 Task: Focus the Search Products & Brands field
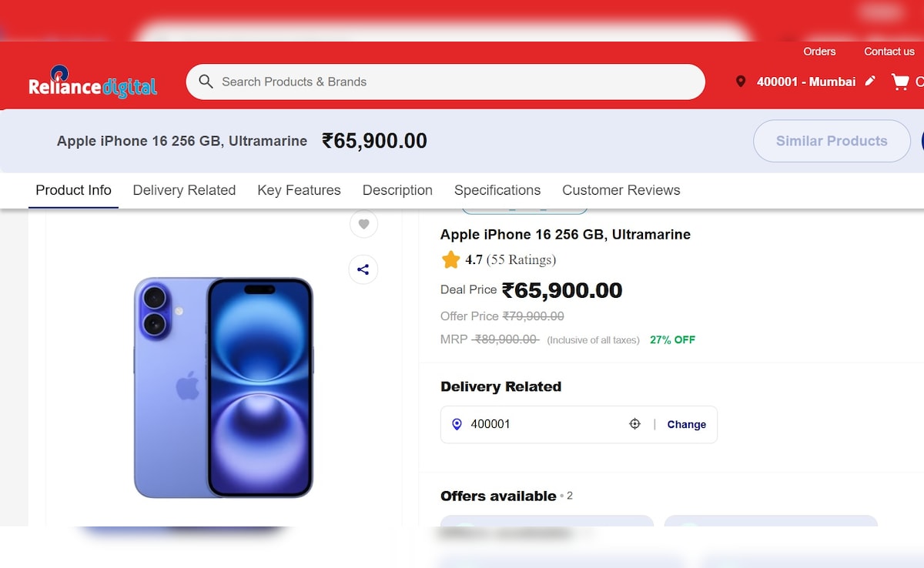click(x=454, y=82)
